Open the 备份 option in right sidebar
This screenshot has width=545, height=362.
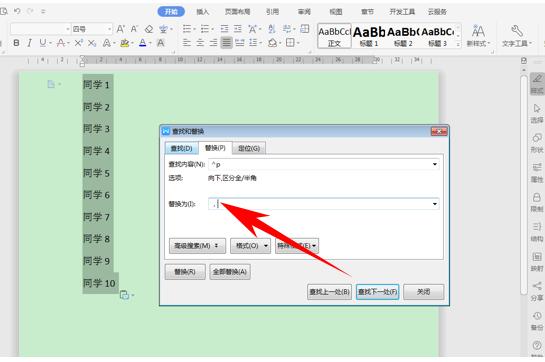[x=537, y=321]
